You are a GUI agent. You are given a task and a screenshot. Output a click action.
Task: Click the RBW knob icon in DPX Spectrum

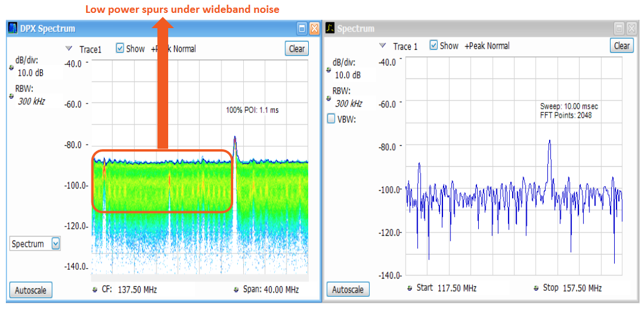coord(12,96)
